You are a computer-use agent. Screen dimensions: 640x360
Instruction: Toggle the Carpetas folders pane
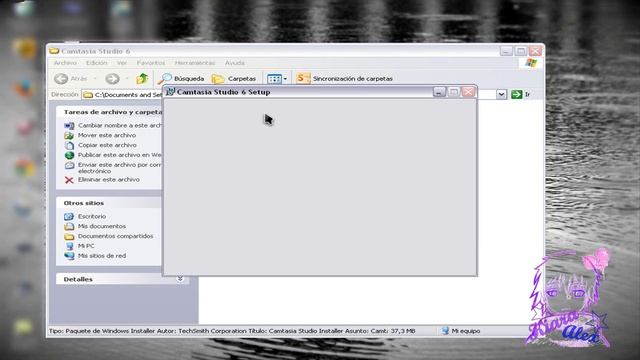coord(234,78)
